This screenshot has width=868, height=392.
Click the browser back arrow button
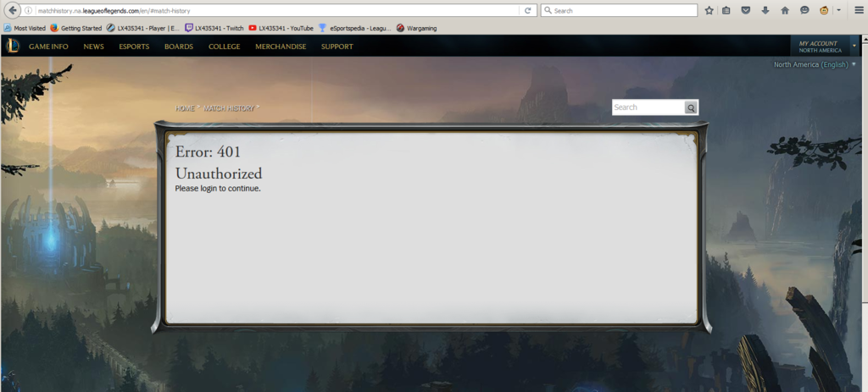point(12,10)
